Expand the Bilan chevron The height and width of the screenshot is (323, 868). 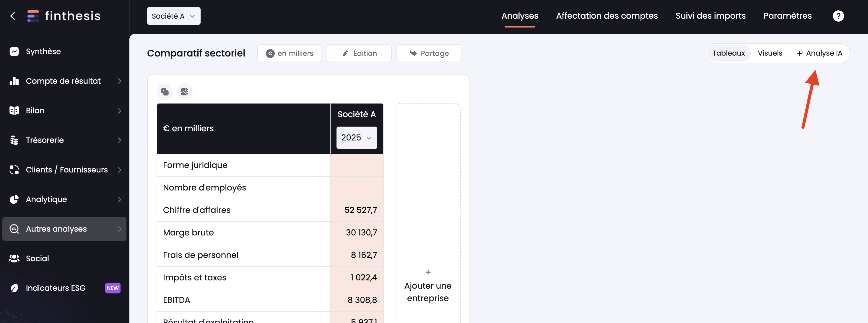pyautogui.click(x=119, y=111)
